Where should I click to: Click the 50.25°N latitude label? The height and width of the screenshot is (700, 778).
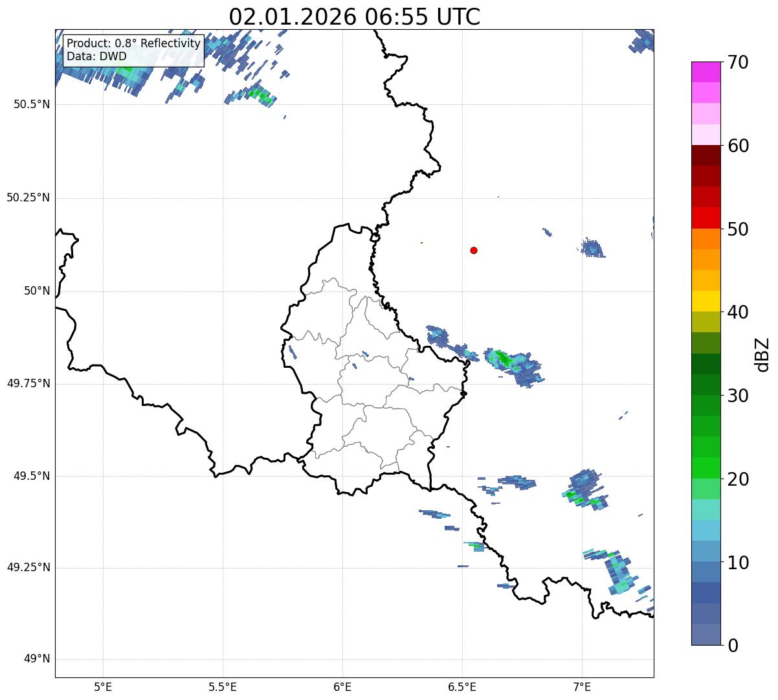(28, 198)
